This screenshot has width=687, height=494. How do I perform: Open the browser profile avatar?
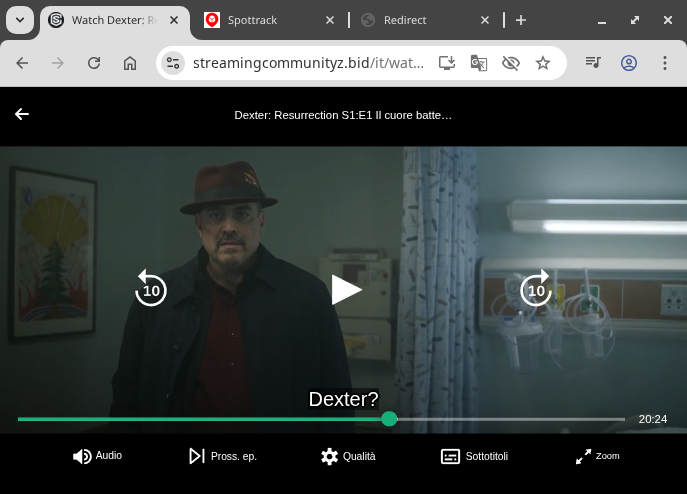629,63
